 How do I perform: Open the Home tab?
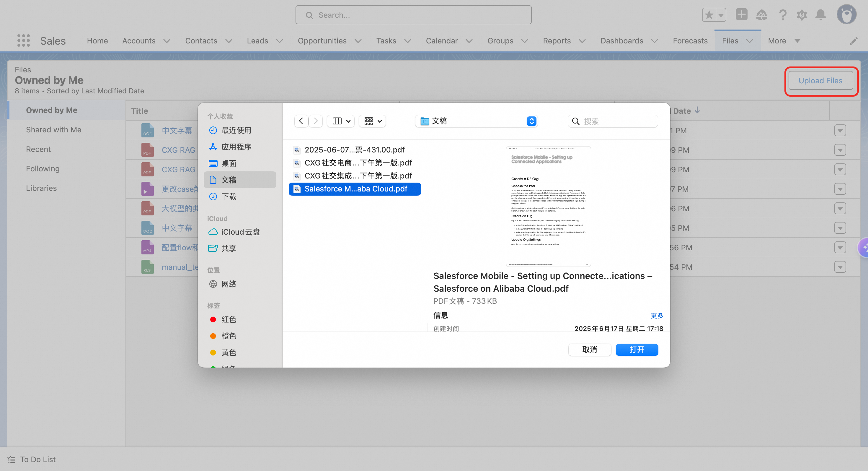(x=97, y=41)
